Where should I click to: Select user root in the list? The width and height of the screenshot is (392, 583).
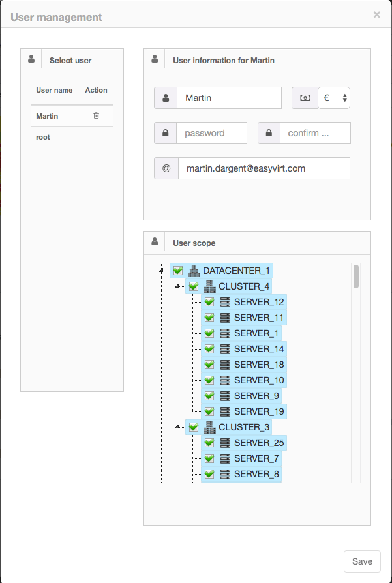[43, 137]
